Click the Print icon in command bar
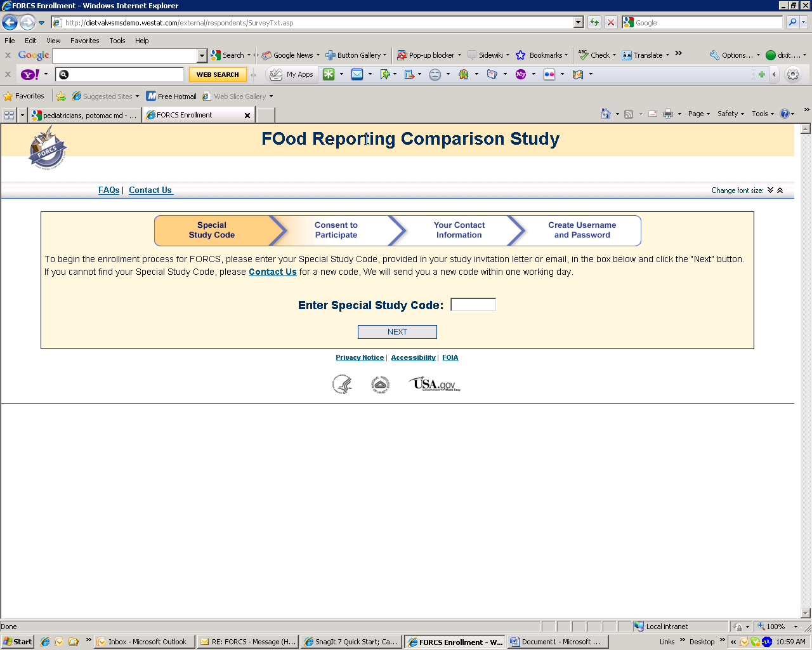Viewport: 812px width, 650px height. point(667,114)
